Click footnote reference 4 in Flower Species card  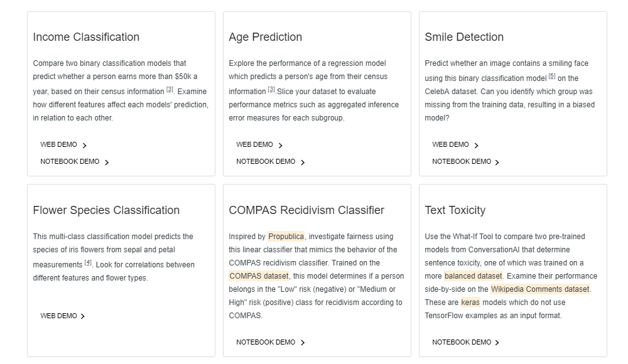coord(88,262)
